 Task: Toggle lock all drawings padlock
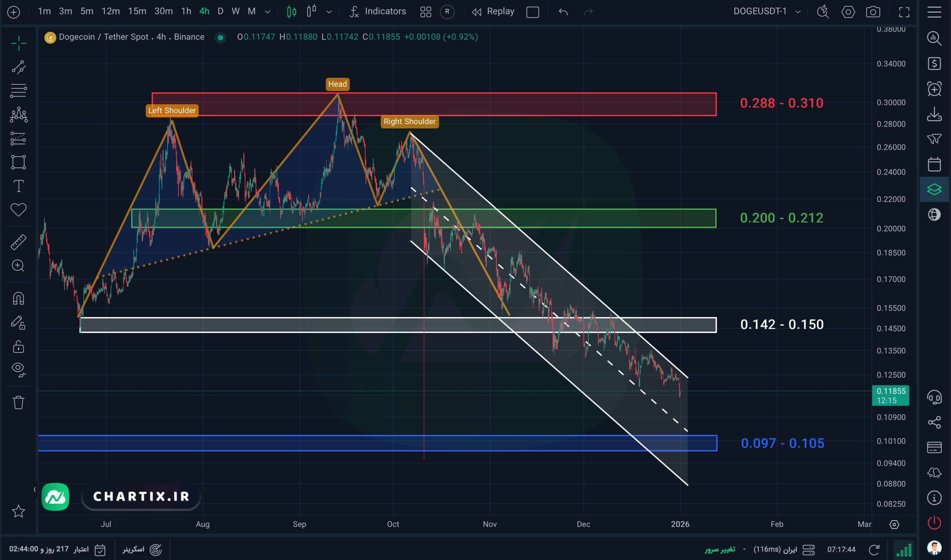point(18,346)
